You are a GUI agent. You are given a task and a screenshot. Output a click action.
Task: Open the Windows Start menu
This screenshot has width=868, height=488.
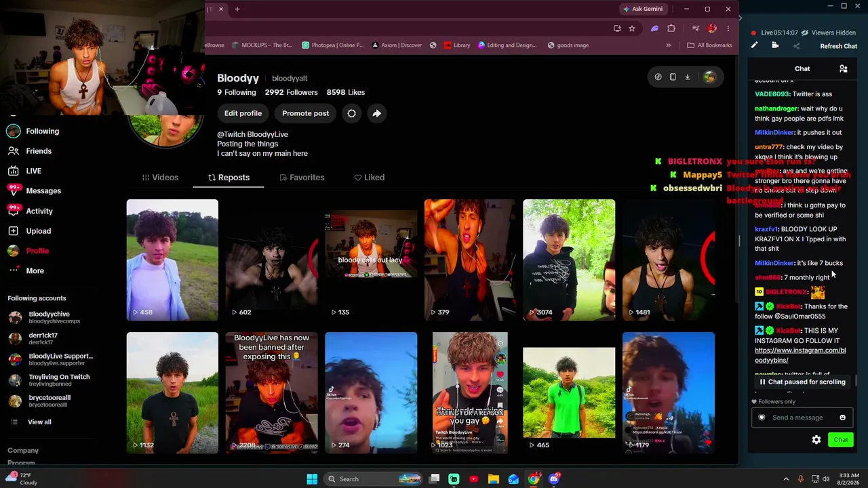point(312,479)
